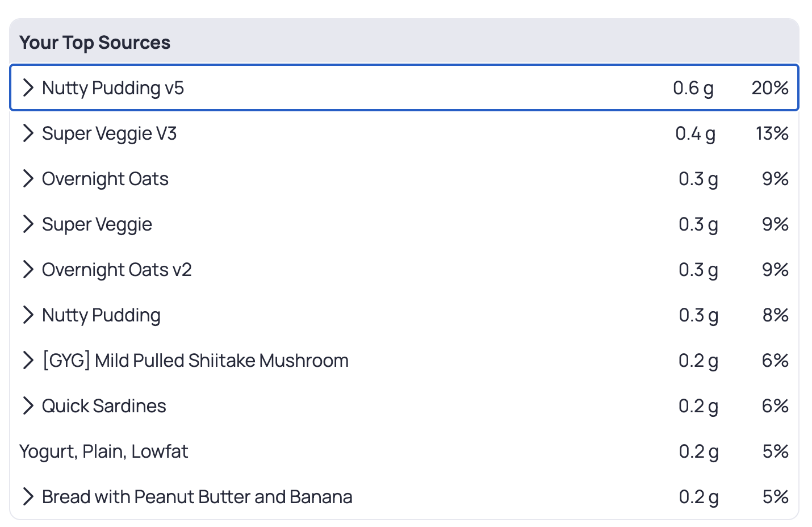The width and height of the screenshot is (812, 527).
Task: Click the 0.6 g amount in top row
Action: 693,88
